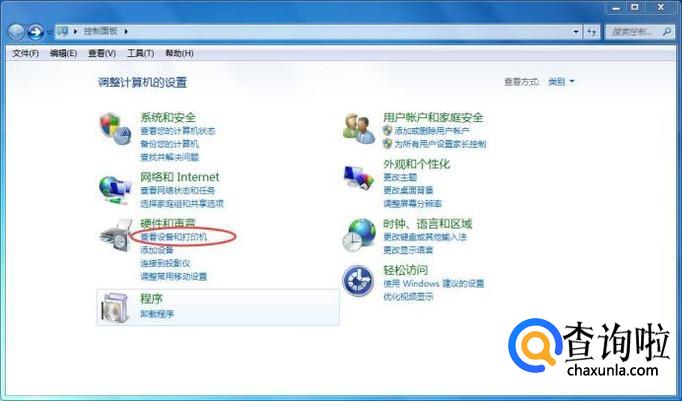Expand the 类别 view-by dropdown
Viewport: 682px width, 401px height.
click(561, 82)
